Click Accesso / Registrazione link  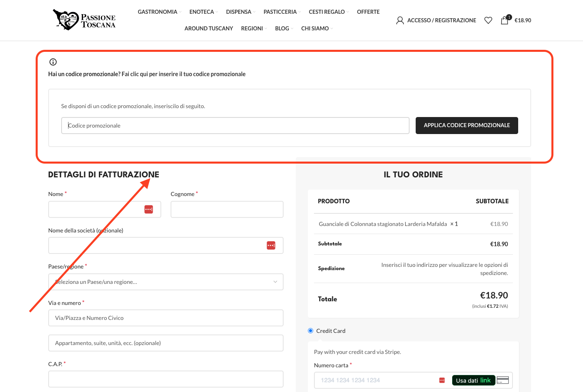[x=442, y=20]
